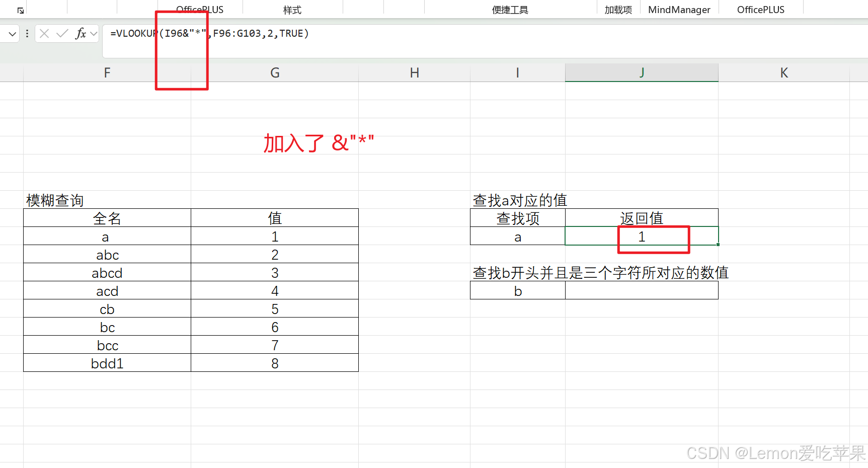Screen dimensions: 868x468
Task: Open the rightmost OfficePLUS ribbon group
Action: tap(761, 10)
